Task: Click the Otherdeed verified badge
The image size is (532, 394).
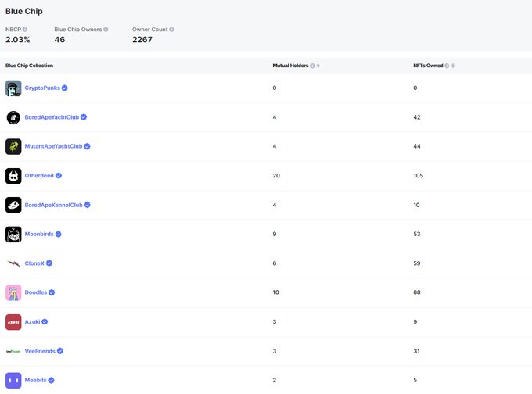Action: tap(59, 175)
